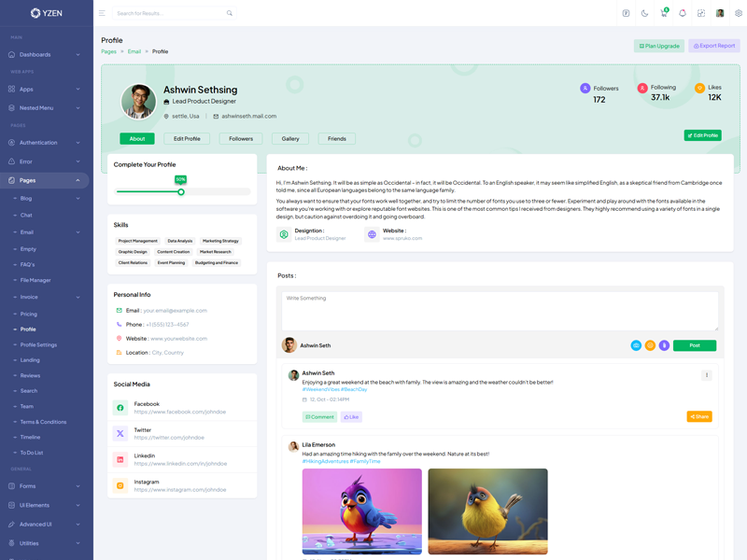Click the purple attachment icon beside Post
This screenshot has height=560, width=747.
664,345
